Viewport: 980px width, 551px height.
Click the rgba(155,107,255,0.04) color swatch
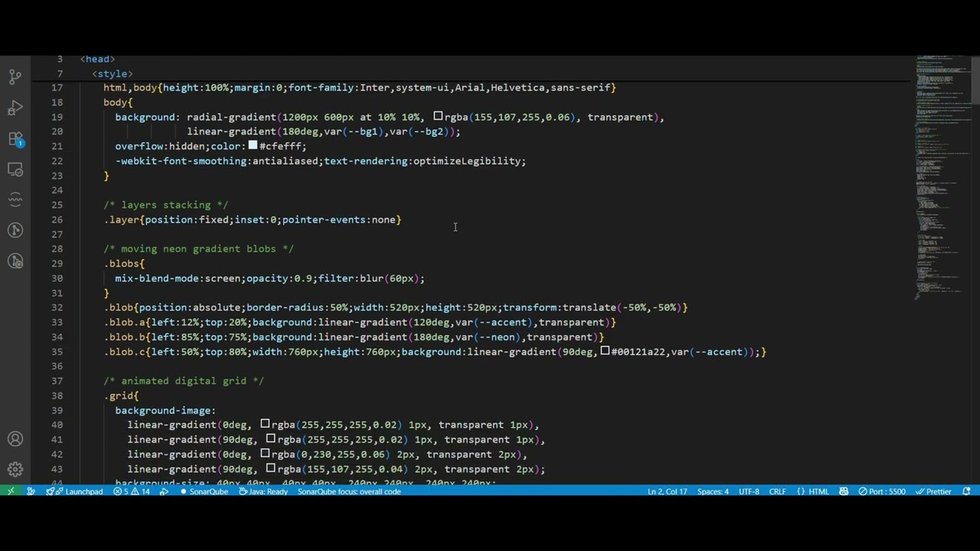coord(270,468)
